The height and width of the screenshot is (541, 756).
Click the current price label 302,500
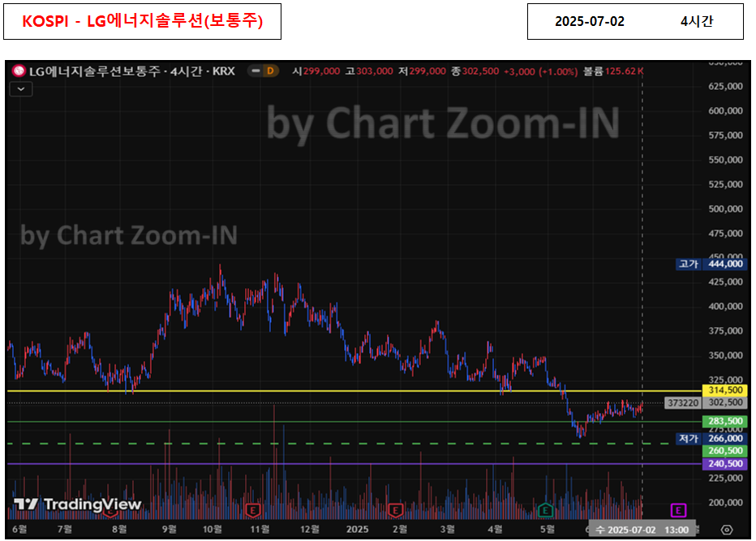[x=725, y=402]
